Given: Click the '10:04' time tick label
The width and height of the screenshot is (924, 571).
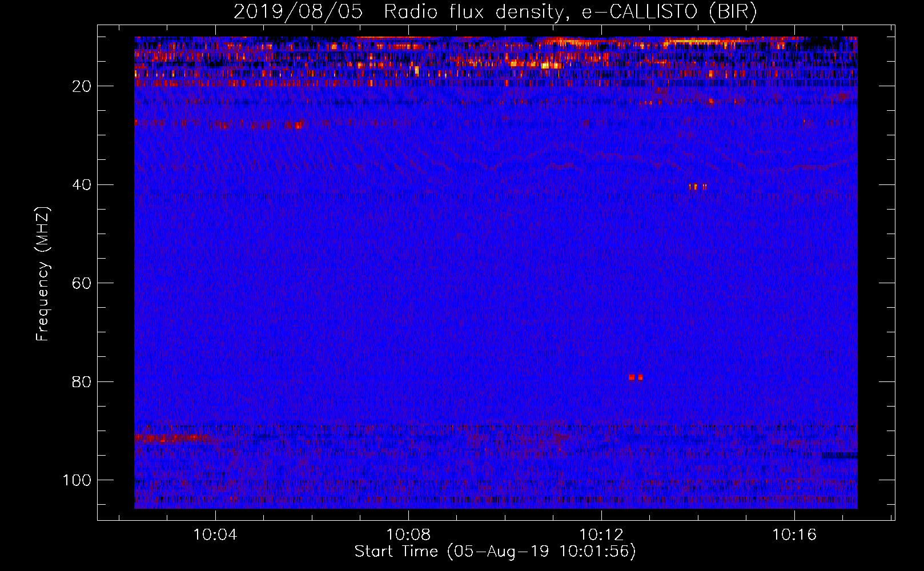Looking at the screenshot, I should [x=215, y=535].
